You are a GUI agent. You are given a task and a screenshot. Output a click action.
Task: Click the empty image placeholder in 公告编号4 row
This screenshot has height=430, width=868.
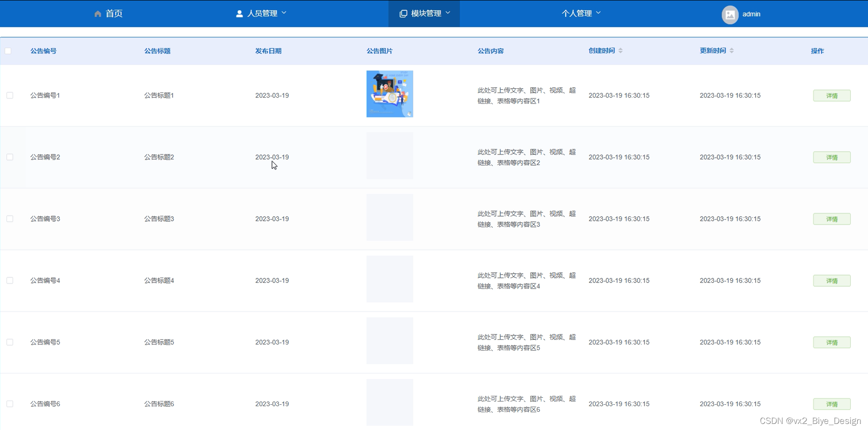click(x=390, y=279)
